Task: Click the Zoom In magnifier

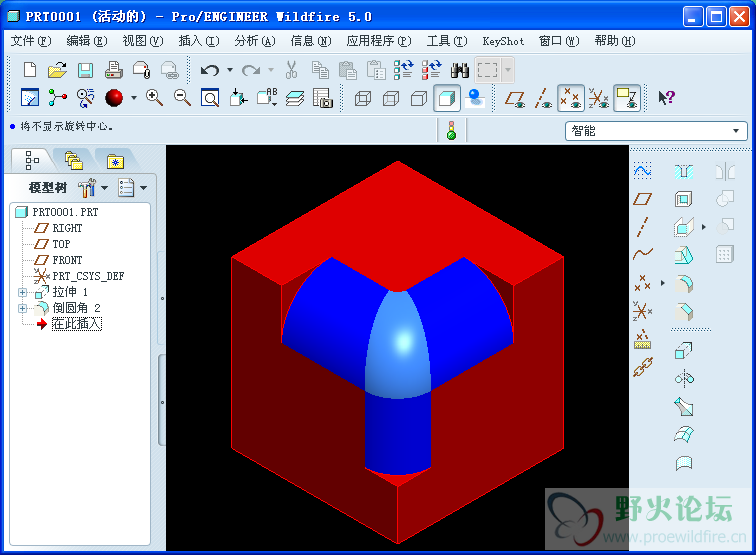Action: click(154, 98)
